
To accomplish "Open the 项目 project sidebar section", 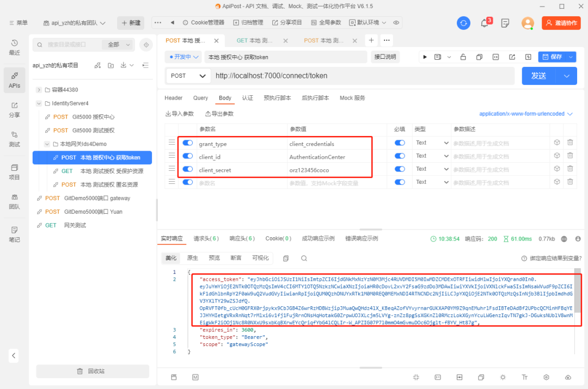I will click(14, 172).
